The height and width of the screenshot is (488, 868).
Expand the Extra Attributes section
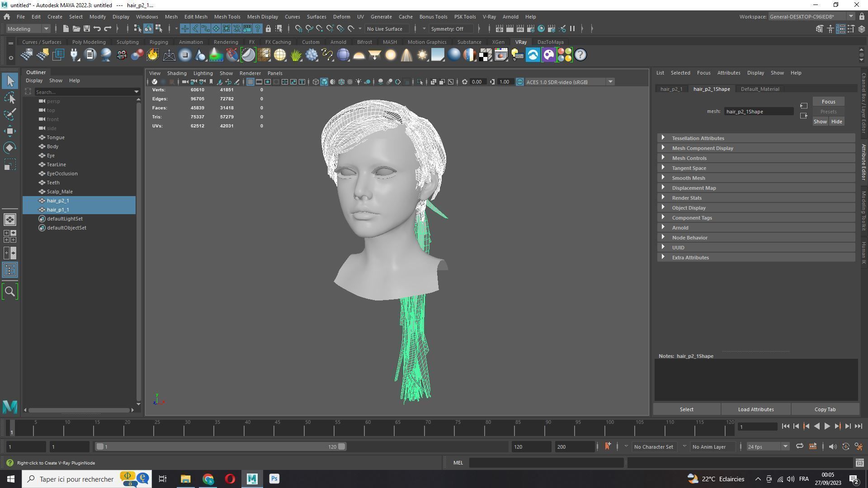click(x=756, y=258)
